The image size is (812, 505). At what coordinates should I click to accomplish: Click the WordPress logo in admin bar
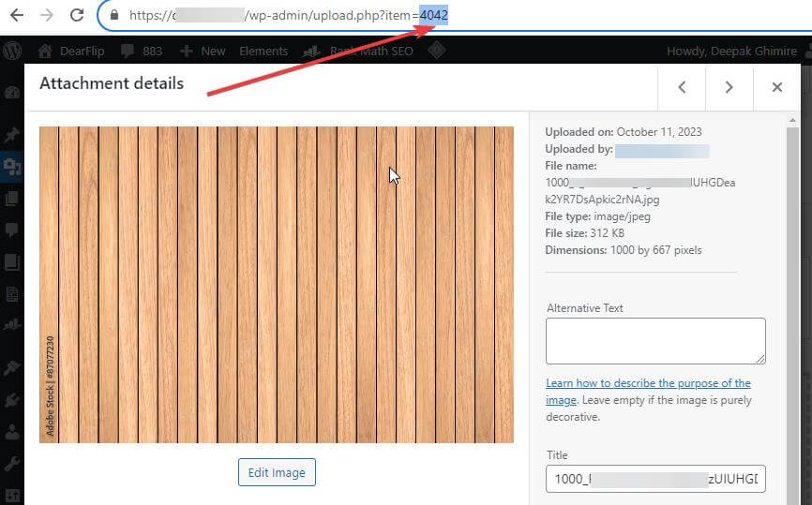(x=12, y=51)
